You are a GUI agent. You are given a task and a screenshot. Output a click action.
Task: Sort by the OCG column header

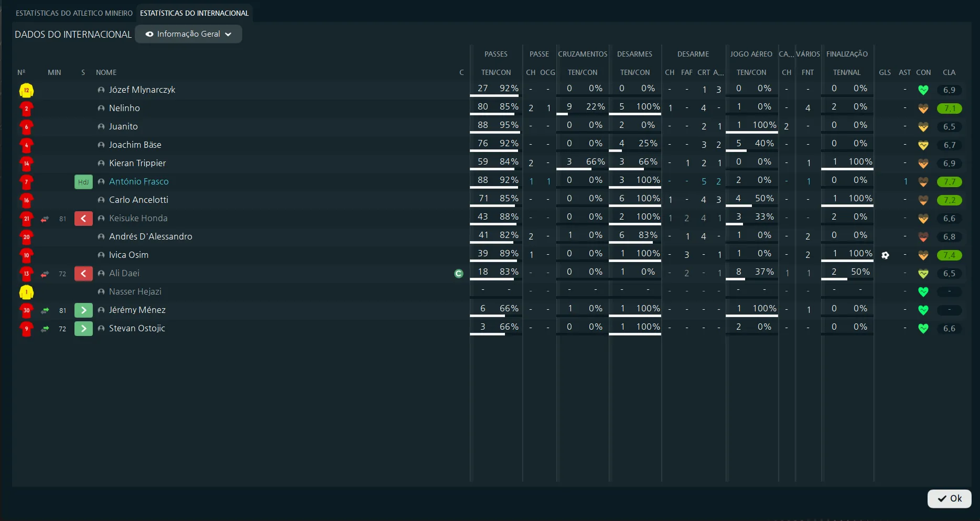[547, 72]
